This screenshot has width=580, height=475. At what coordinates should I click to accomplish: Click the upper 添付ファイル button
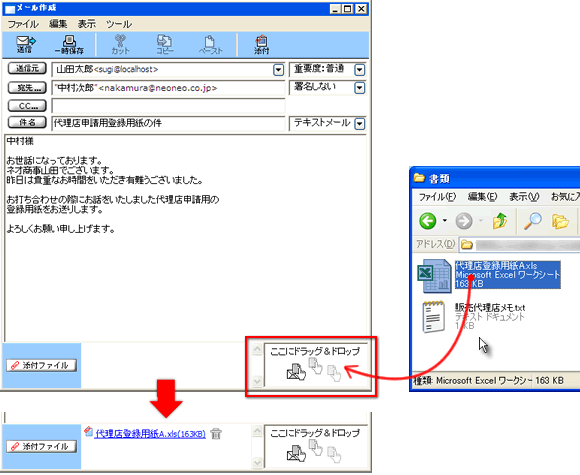click(41, 365)
